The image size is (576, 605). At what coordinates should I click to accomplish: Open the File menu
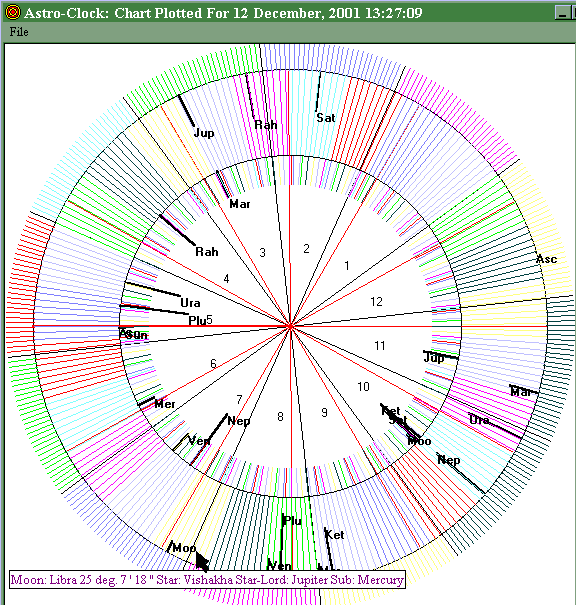pos(19,32)
